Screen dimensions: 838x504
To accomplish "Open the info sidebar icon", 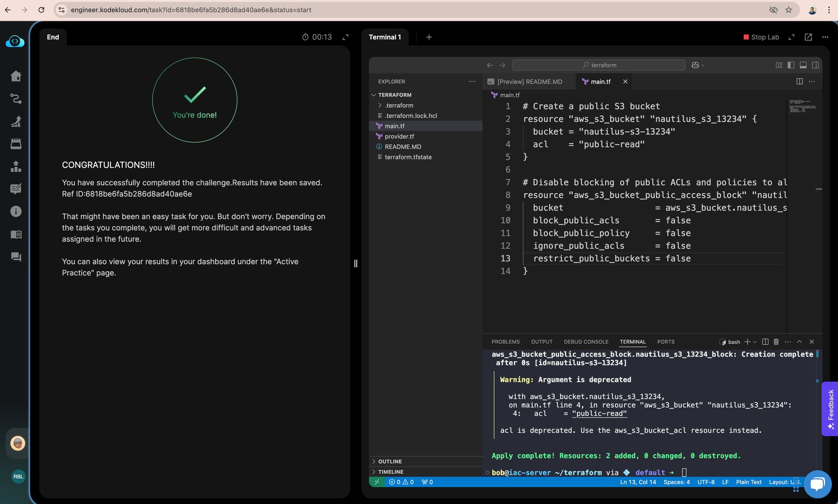I will [x=16, y=211].
